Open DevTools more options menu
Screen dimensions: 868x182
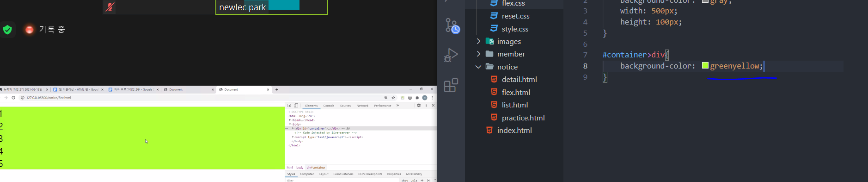426,105
